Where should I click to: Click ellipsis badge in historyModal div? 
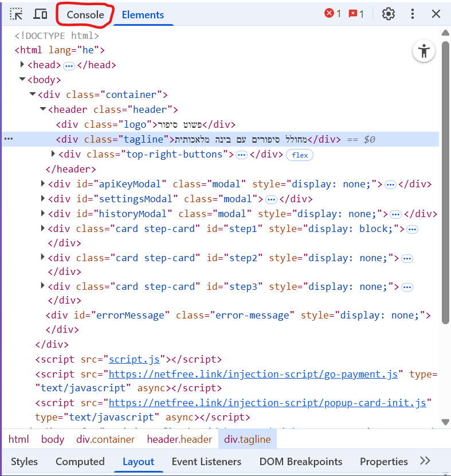(x=395, y=214)
